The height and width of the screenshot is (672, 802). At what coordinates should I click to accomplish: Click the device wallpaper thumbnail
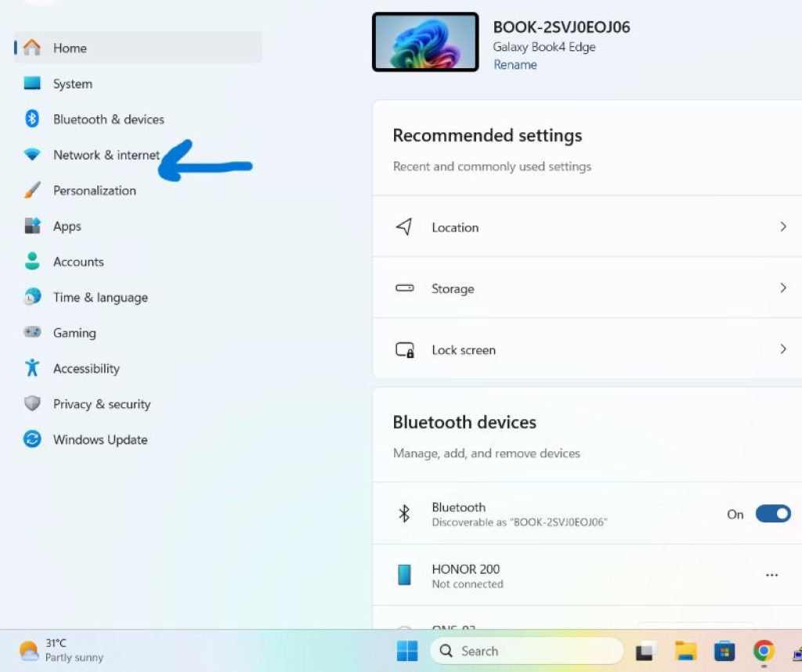click(x=425, y=42)
